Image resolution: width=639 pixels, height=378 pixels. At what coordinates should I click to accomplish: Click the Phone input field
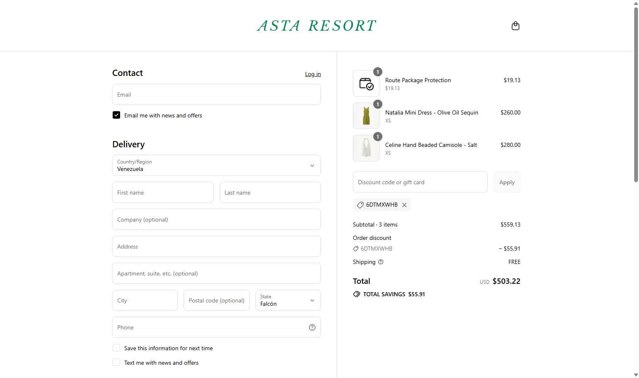[216, 327]
